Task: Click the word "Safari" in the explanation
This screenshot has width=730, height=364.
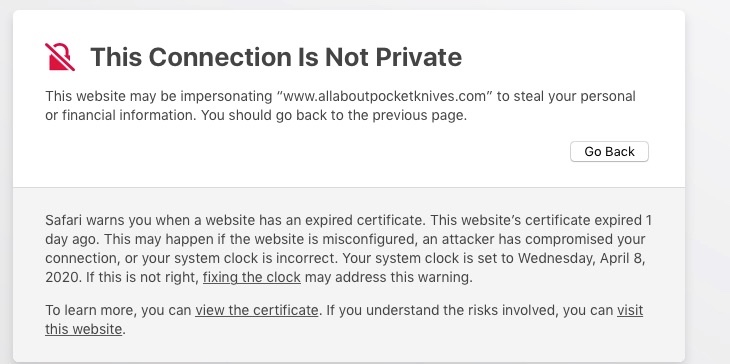Action: (x=64, y=220)
